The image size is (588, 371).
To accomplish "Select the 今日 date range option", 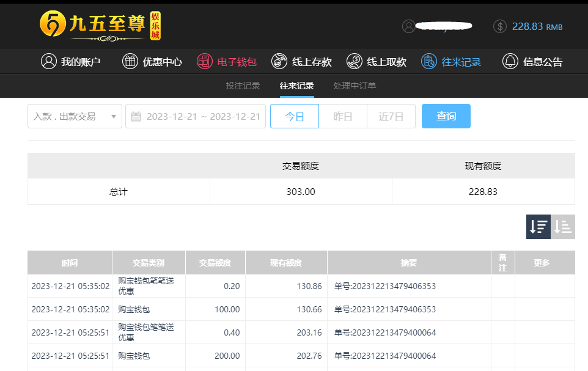I will pos(295,116).
